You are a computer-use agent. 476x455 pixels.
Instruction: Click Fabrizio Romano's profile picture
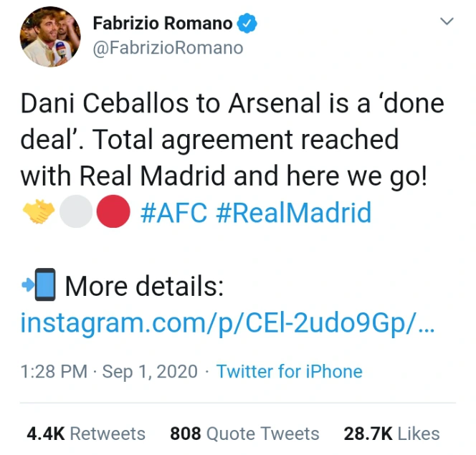click(50, 37)
